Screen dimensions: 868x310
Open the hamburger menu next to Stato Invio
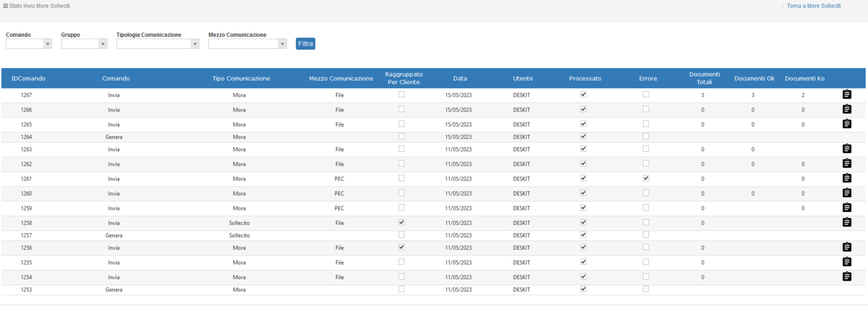pos(6,6)
